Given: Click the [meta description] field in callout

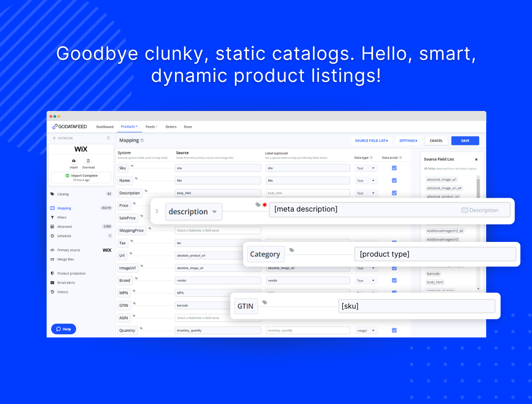Looking at the screenshot, I should tap(390, 210).
